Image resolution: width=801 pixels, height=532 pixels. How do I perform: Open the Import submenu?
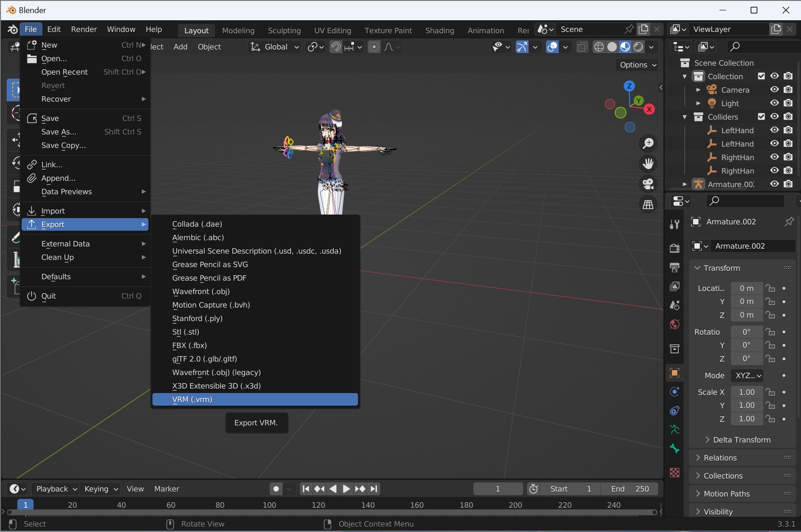click(x=85, y=211)
